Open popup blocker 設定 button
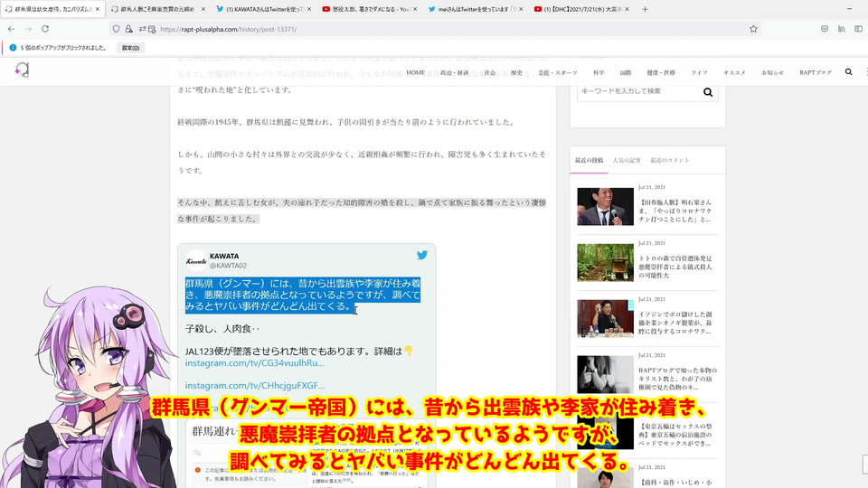 point(130,48)
